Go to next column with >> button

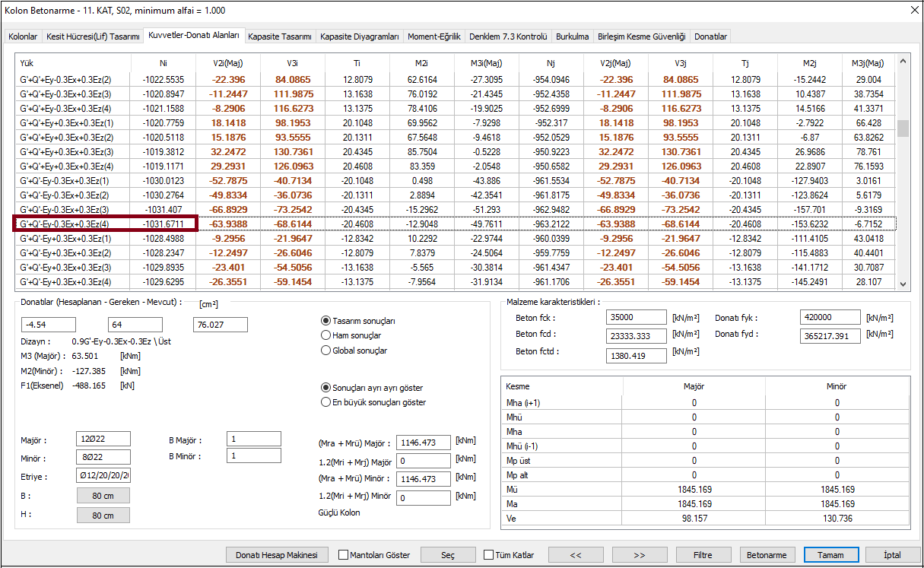tap(640, 555)
